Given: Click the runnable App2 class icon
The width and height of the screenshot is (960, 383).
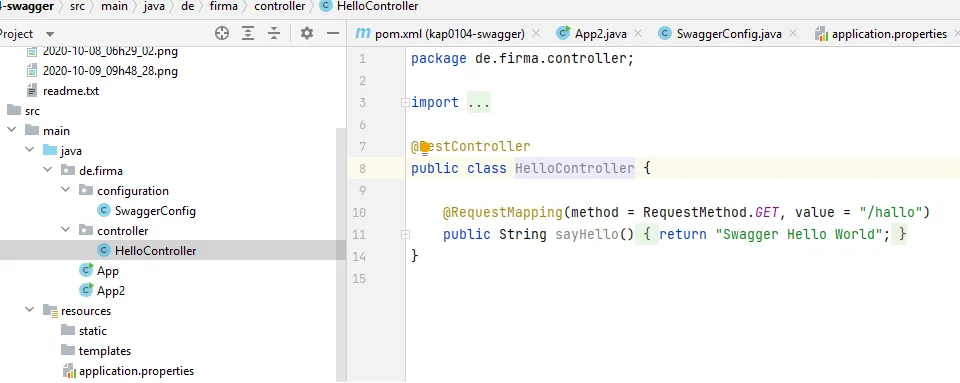Looking at the screenshot, I should tap(87, 291).
